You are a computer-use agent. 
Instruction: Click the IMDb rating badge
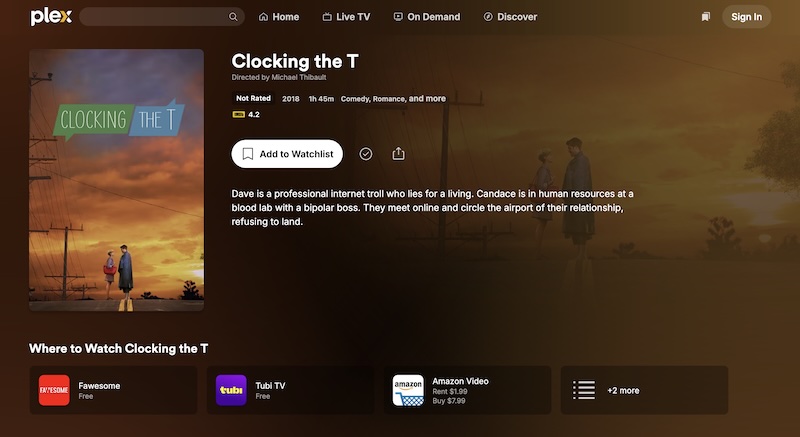pyautogui.click(x=238, y=115)
